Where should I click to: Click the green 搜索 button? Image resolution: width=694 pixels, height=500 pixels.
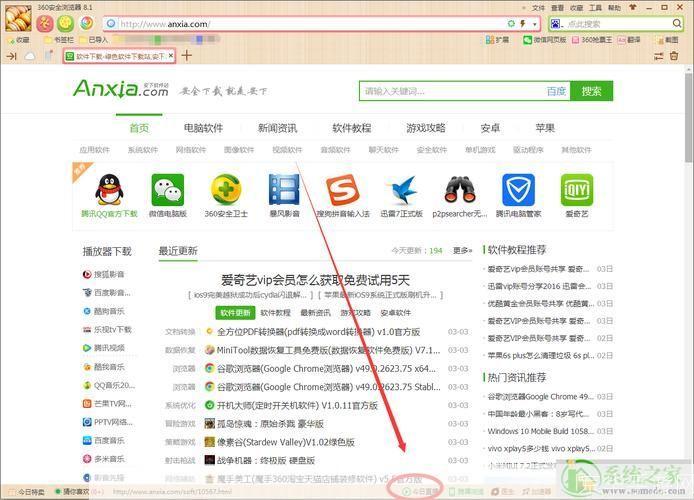coord(591,91)
